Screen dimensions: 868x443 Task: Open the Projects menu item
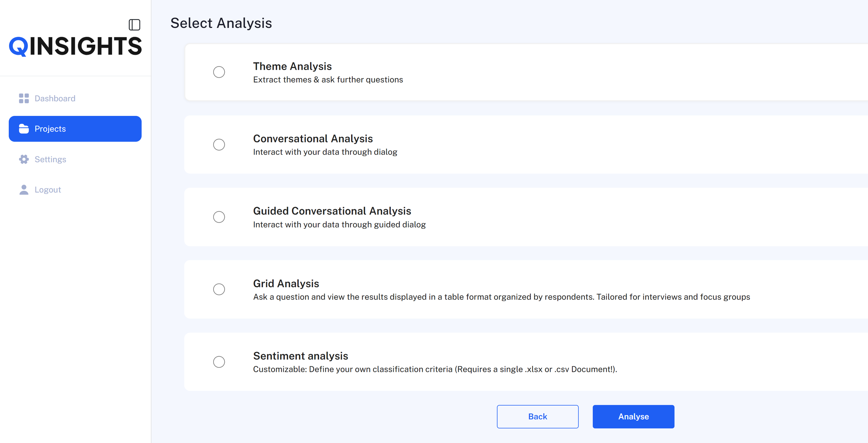pyautogui.click(x=75, y=129)
